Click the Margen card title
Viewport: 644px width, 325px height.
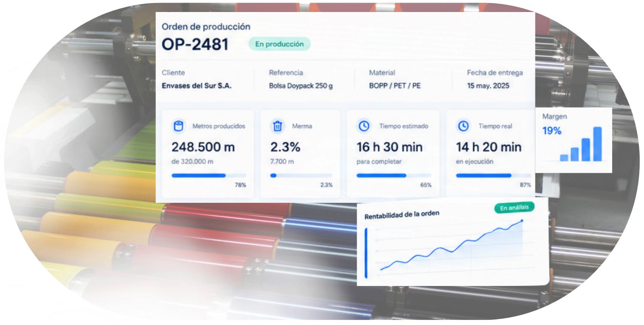554,116
